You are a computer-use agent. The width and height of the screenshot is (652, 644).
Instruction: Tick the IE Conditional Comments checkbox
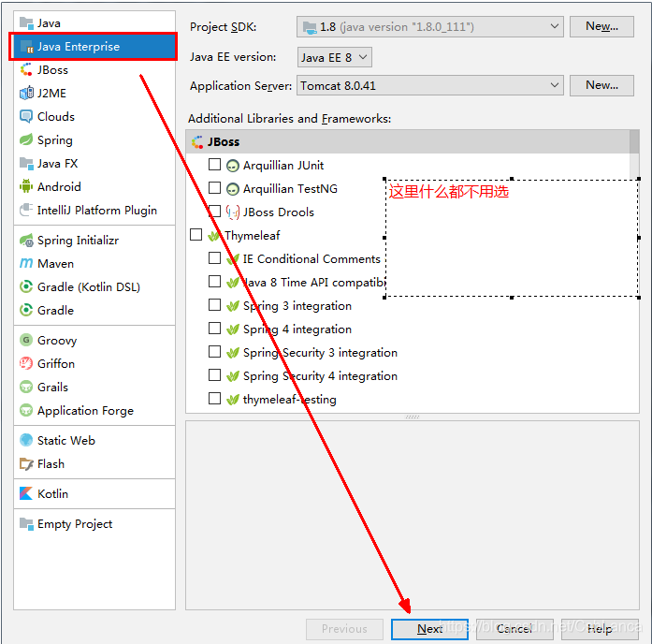pyautogui.click(x=214, y=258)
